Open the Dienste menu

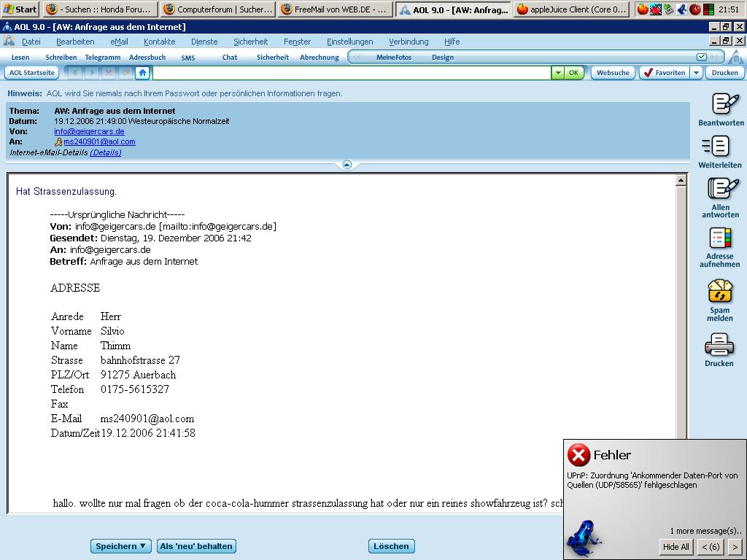204,42
